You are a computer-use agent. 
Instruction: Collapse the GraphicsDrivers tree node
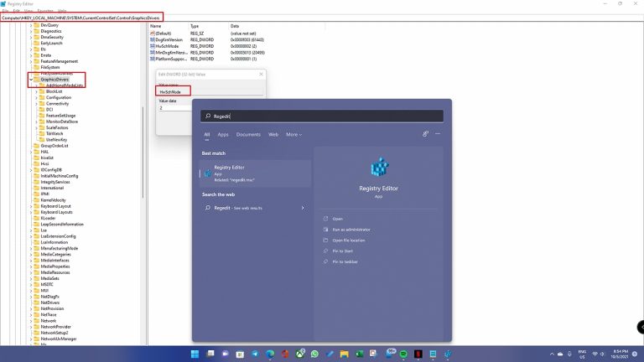coord(32,80)
